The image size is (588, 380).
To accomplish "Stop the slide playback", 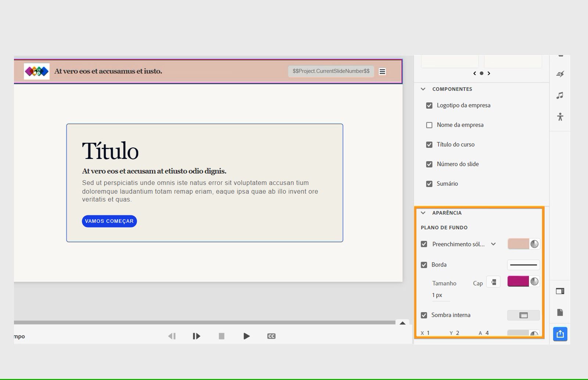I will [222, 336].
